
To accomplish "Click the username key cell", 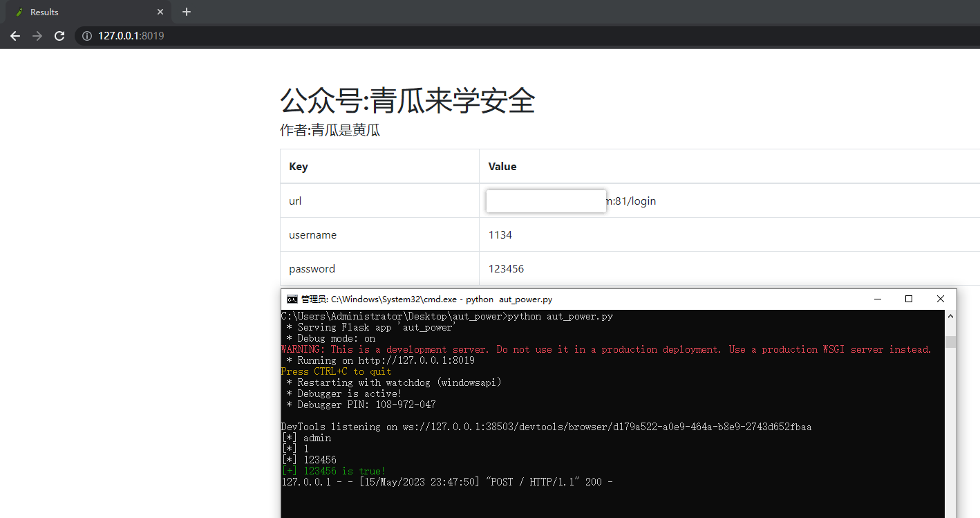I will pyautogui.click(x=379, y=234).
